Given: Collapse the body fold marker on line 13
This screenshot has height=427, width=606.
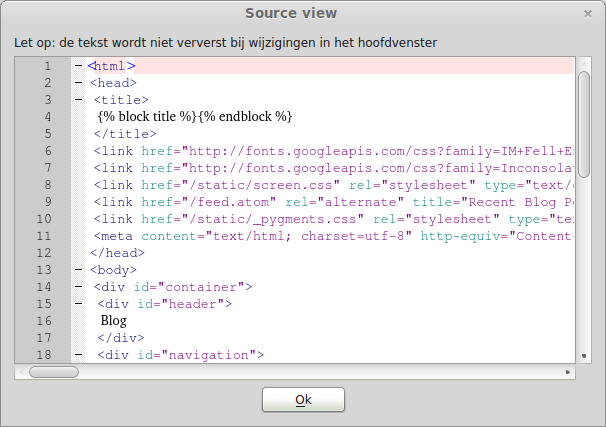Looking at the screenshot, I should tap(78, 270).
